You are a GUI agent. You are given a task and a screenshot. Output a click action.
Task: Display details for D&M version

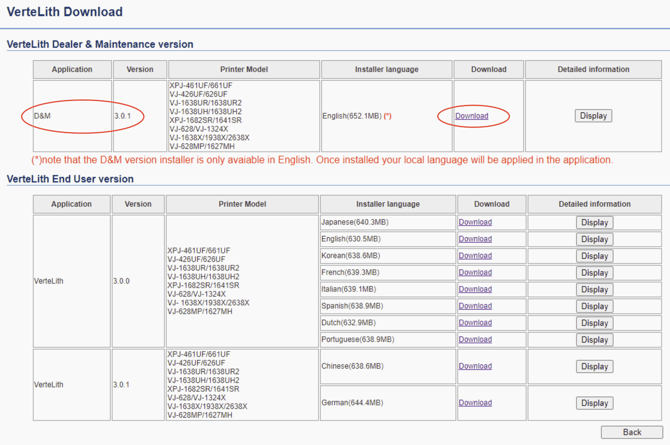click(x=593, y=116)
